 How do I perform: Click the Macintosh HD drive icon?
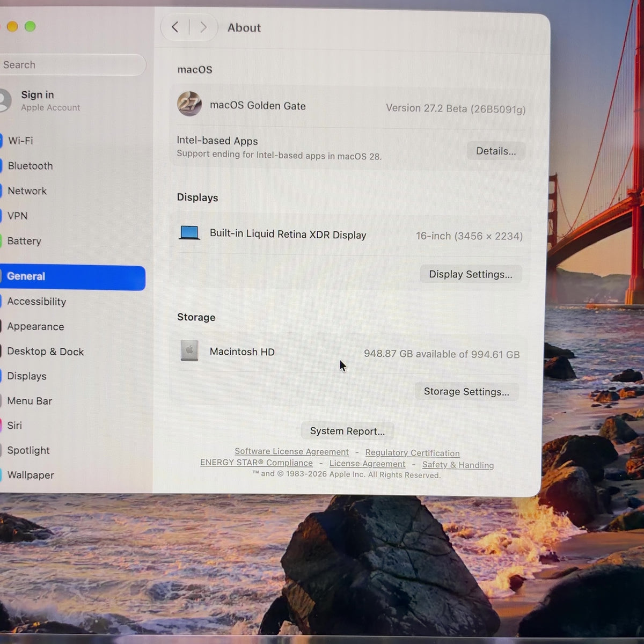tap(189, 350)
